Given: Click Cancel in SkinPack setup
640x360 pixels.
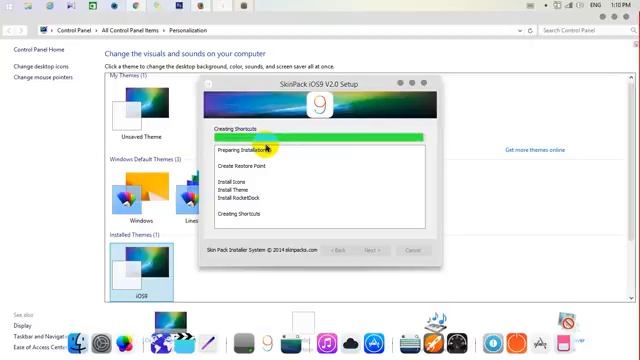Looking at the screenshot, I should click(x=413, y=250).
